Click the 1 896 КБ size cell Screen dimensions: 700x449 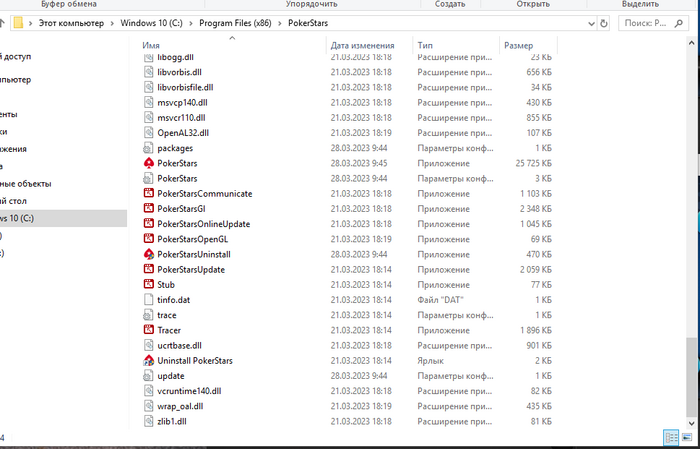click(x=536, y=330)
